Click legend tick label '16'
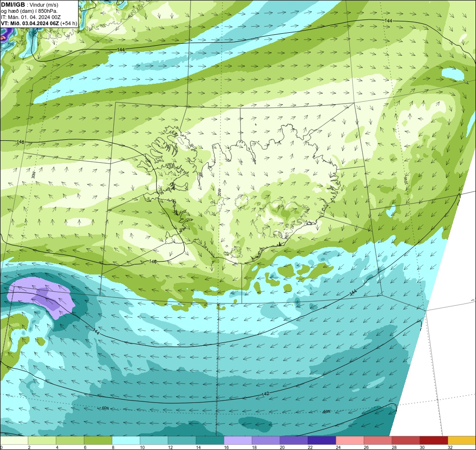The width and height of the screenshot is (476, 450). click(227, 447)
